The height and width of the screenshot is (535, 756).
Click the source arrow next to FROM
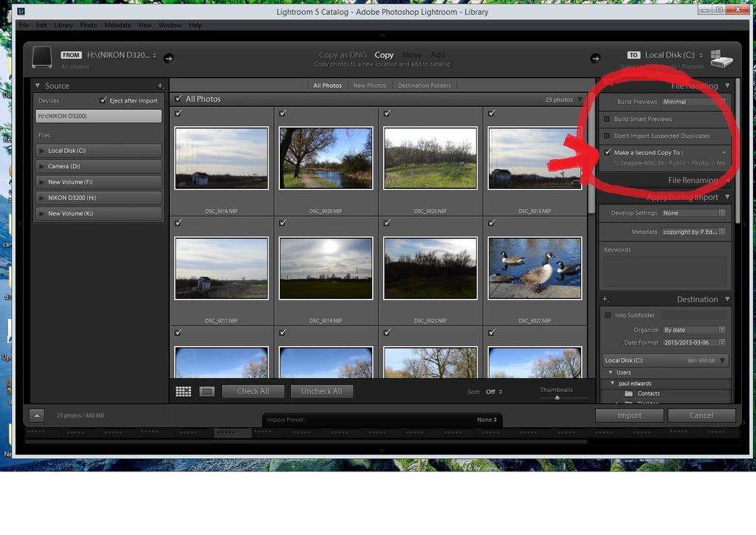[x=168, y=58]
